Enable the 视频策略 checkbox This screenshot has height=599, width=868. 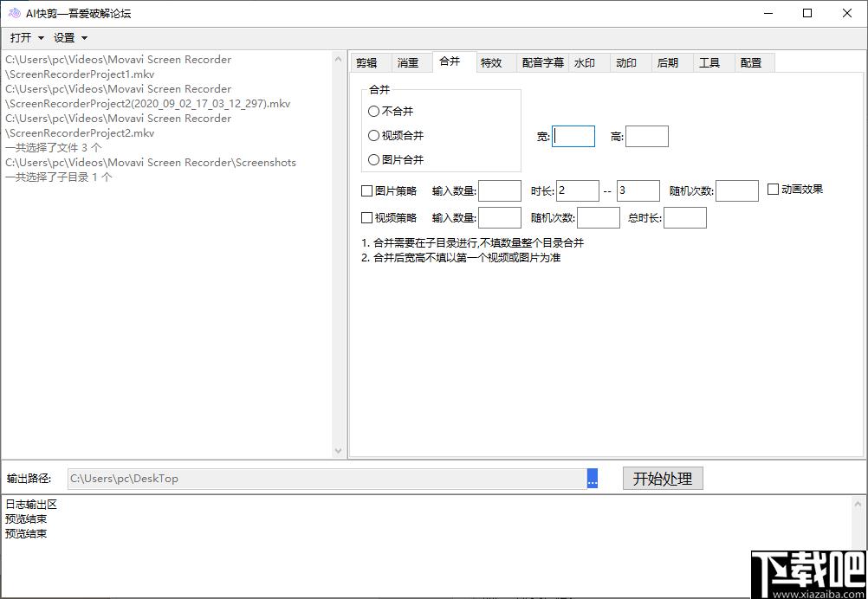pos(389,218)
